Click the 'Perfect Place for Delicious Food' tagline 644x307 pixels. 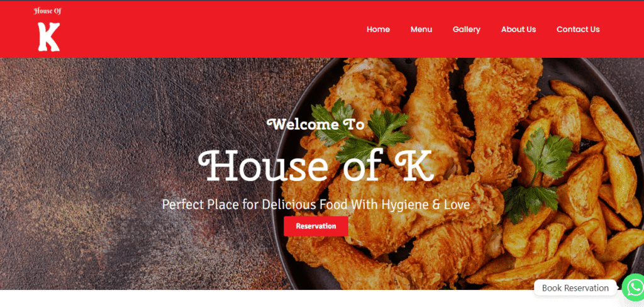tap(316, 204)
